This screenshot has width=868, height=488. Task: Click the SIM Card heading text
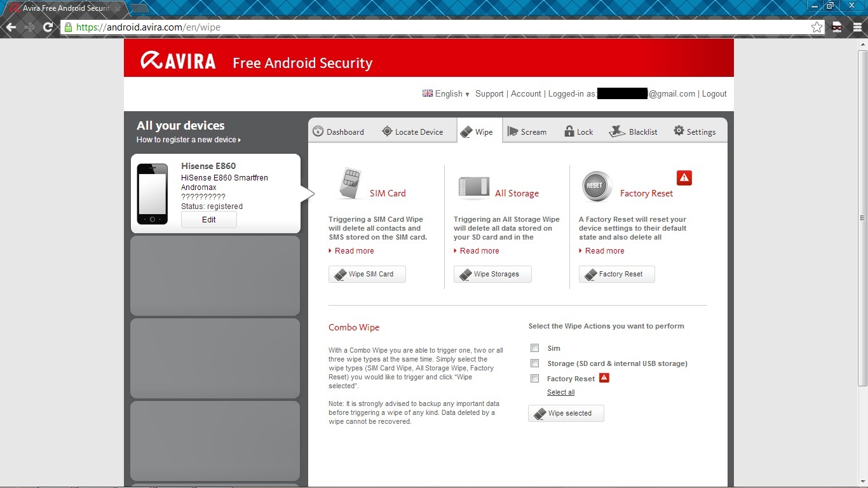(388, 193)
